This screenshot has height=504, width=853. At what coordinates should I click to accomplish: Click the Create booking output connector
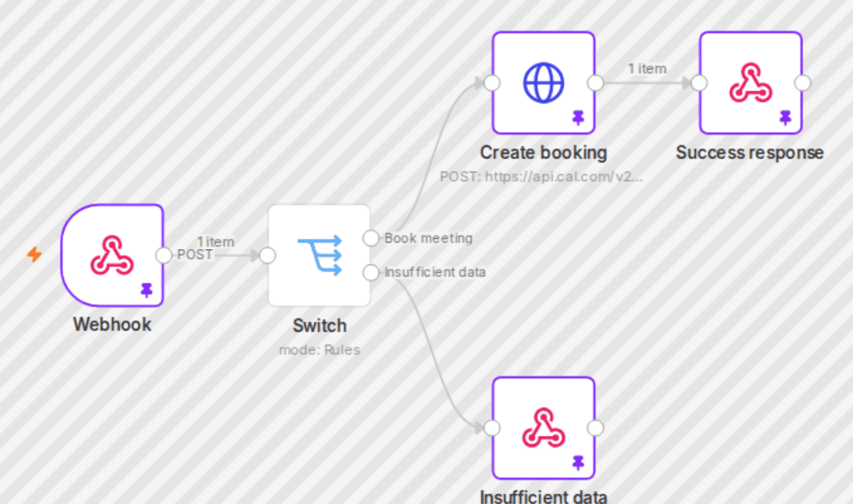point(595,83)
